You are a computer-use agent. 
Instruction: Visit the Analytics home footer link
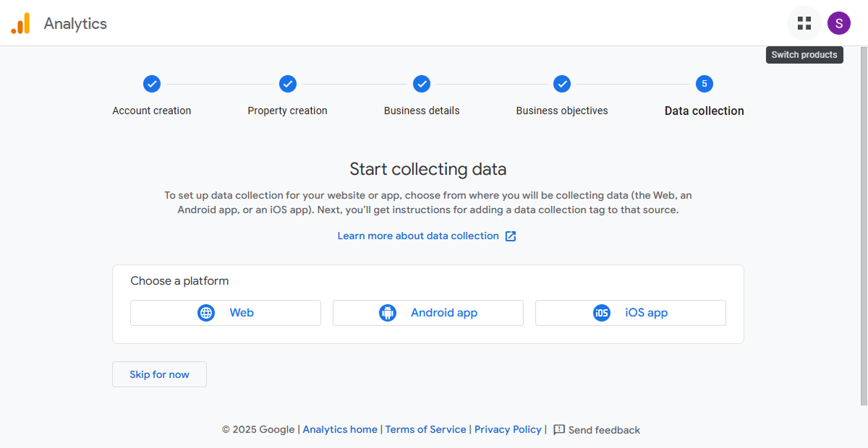point(340,429)
